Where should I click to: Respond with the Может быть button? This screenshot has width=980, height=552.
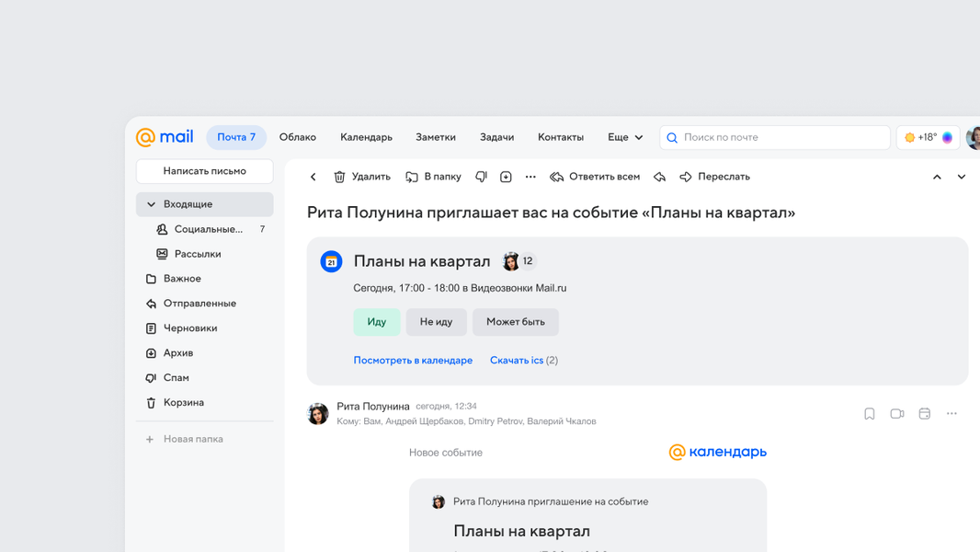pos(516,322)
